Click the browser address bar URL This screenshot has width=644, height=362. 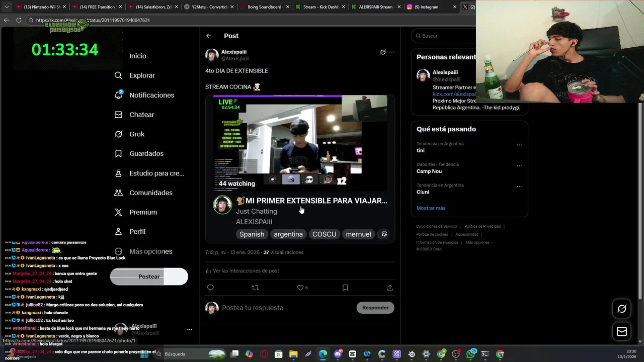93,20
